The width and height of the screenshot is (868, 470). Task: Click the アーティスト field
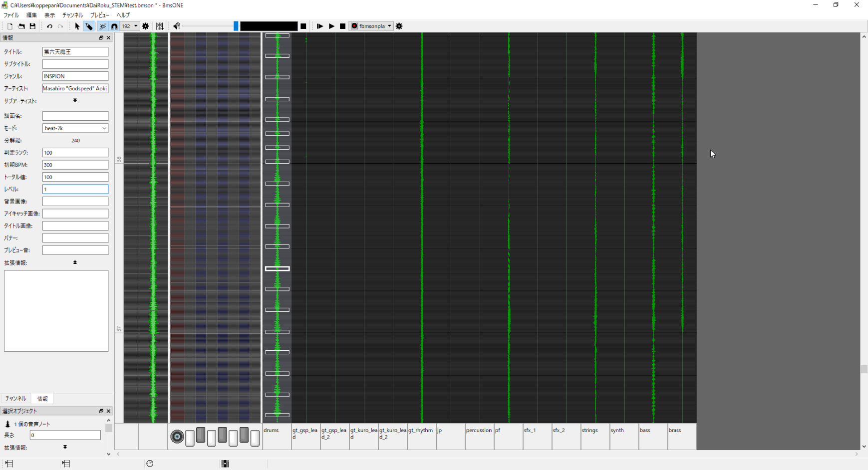click(75, 88)
